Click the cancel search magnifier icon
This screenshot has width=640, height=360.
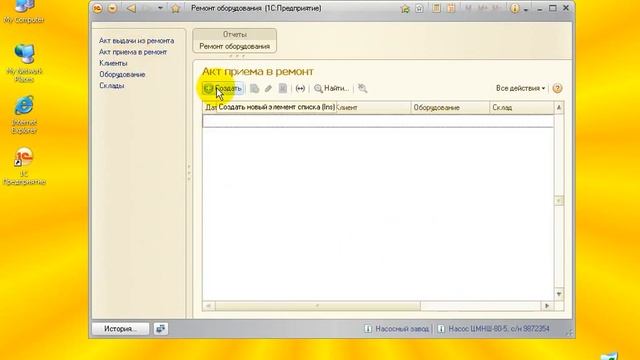pos(362,88)
